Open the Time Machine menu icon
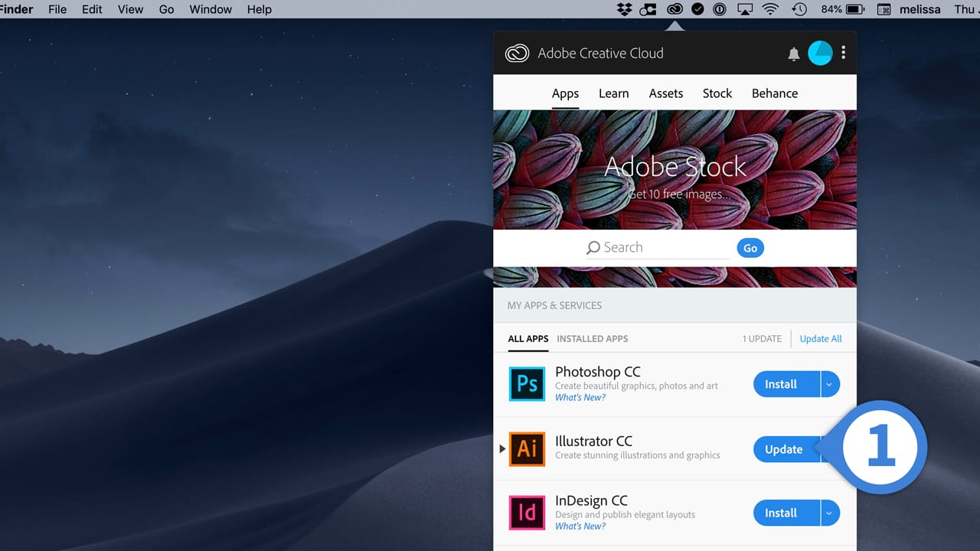The width and height of the screenshot is (980, 551). point(799,9)
